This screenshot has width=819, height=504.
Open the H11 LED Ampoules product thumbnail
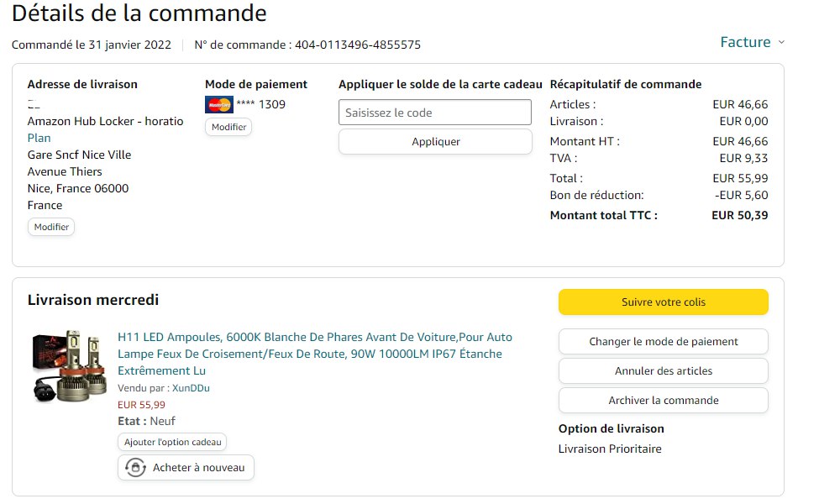tap(70, 365)
